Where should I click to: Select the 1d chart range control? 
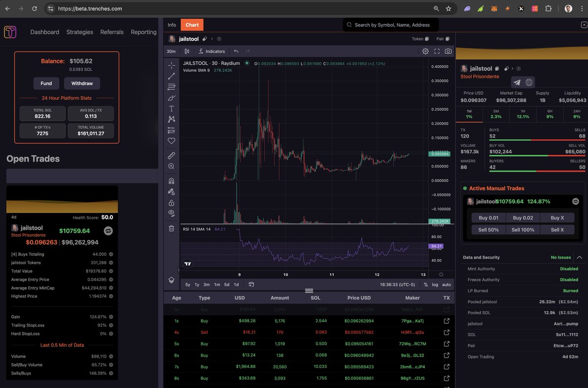click(x=237, y=284)
